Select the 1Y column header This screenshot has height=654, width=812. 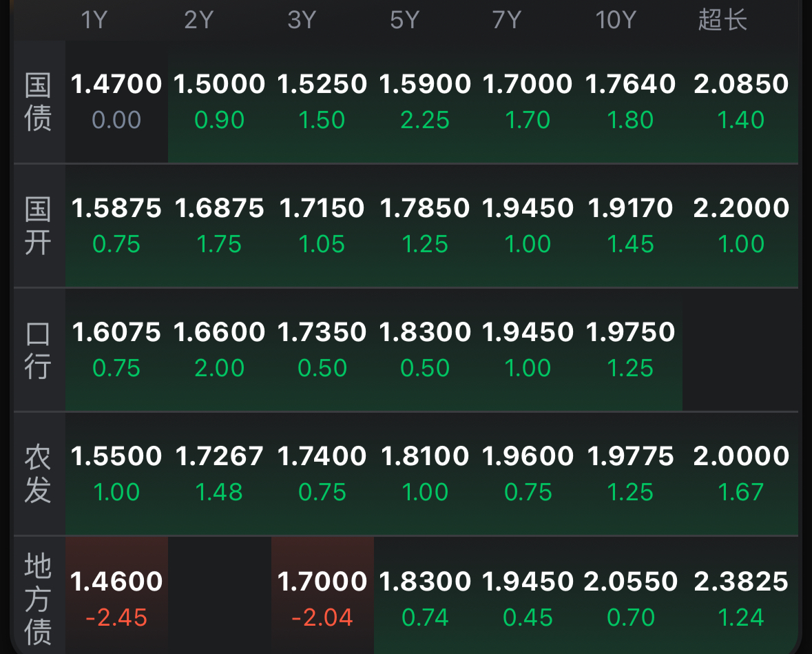(x=94, y=20)
